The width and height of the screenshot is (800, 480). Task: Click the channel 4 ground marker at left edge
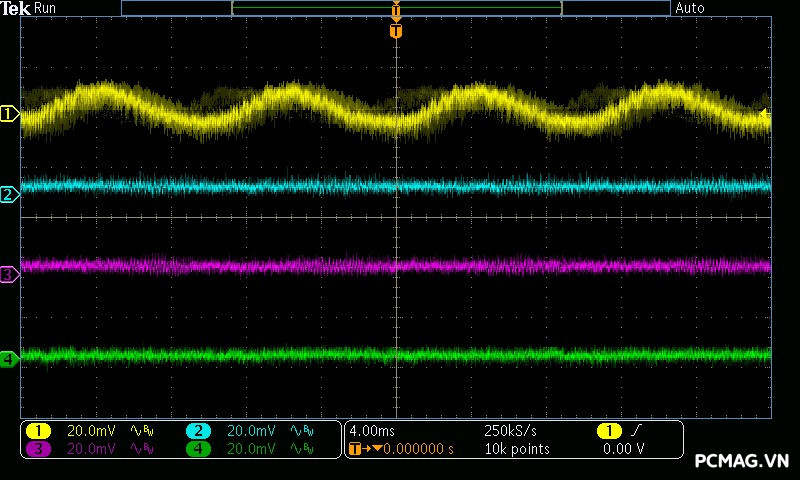(x=9, y=358)
